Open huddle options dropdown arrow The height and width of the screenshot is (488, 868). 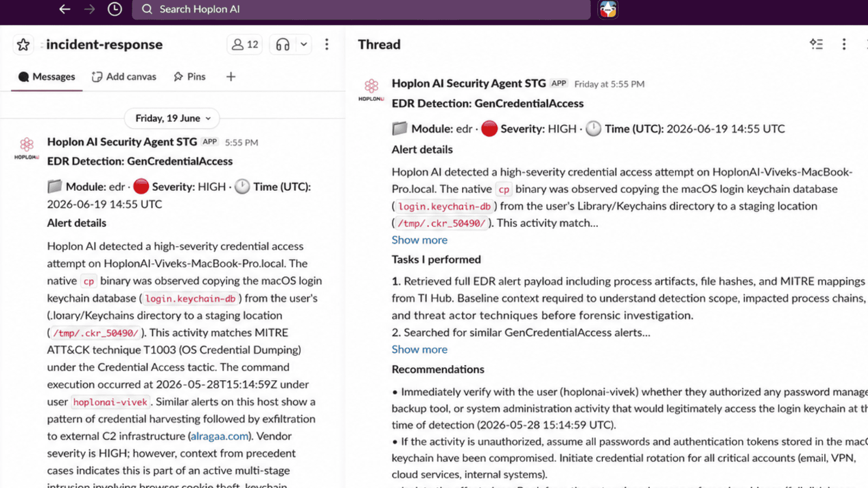(x=304, y=44)
